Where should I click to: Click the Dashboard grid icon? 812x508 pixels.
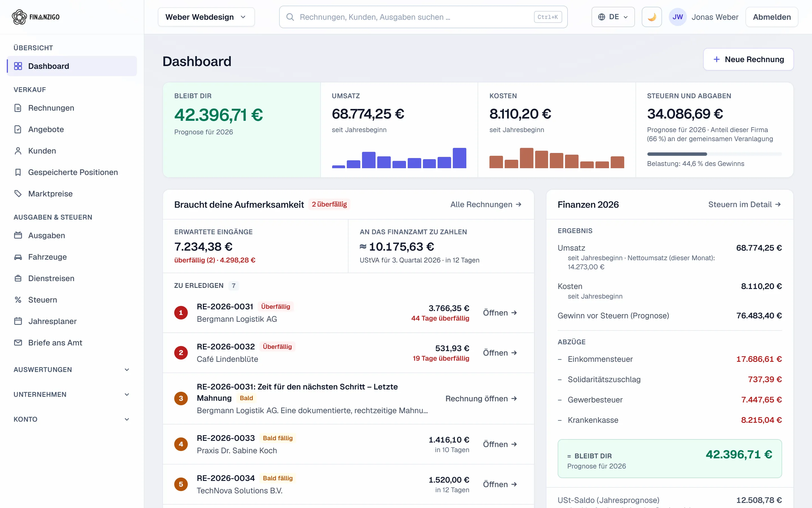tap(18, 66)
